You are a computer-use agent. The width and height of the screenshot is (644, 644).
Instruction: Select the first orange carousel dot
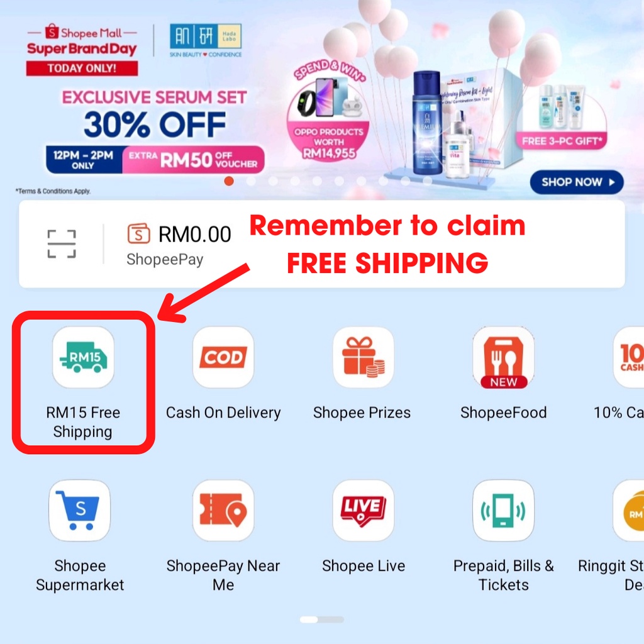[x=229, y=181]
